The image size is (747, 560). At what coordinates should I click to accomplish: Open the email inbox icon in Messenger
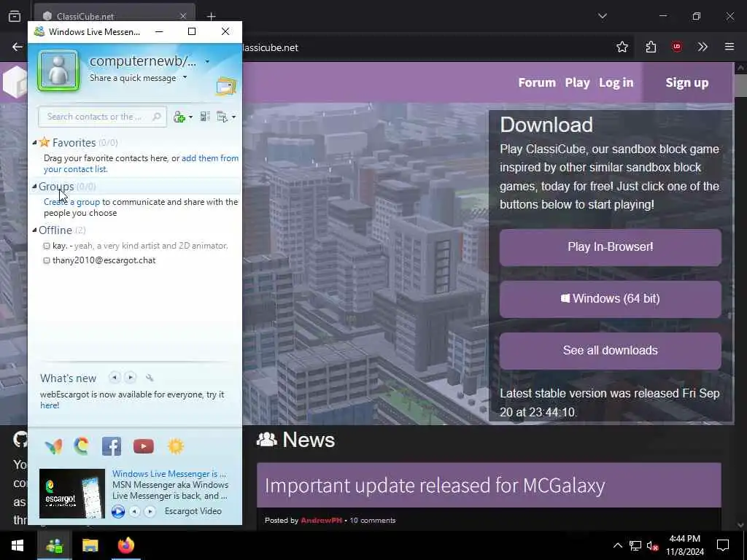coord(226,87)
